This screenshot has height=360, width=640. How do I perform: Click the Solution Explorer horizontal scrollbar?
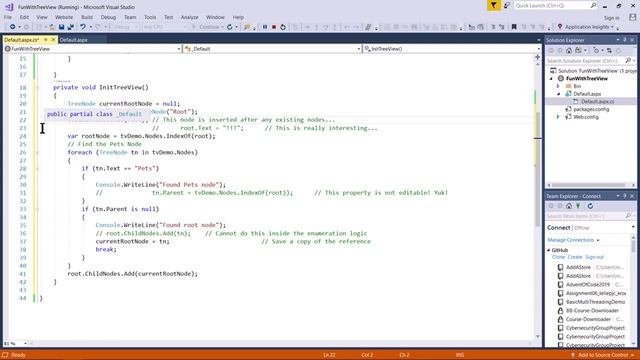click(x=589, y=185)
